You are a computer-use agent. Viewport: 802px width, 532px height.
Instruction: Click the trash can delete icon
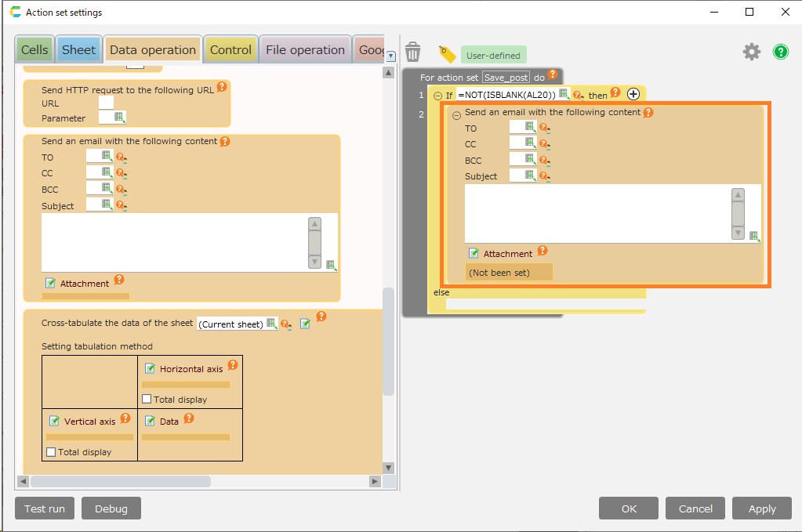click(413, 52)
